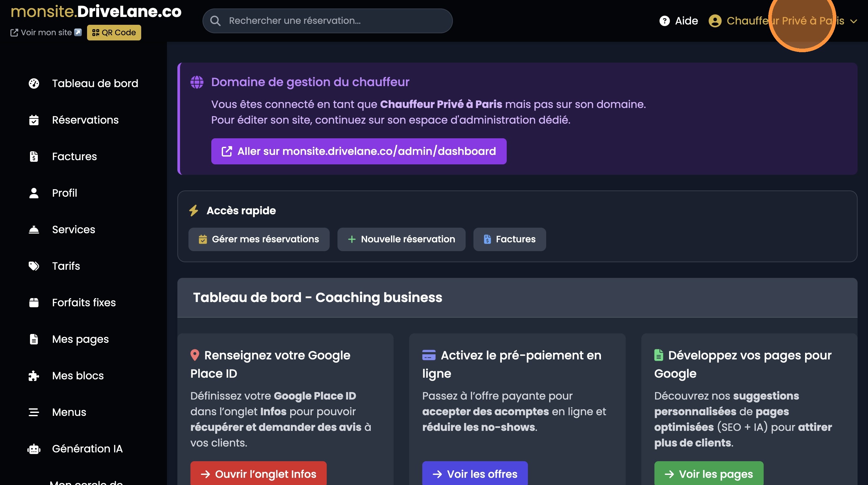Click the lightning bolt Accès rapide icon
The image size is (868, 485).
194,210
